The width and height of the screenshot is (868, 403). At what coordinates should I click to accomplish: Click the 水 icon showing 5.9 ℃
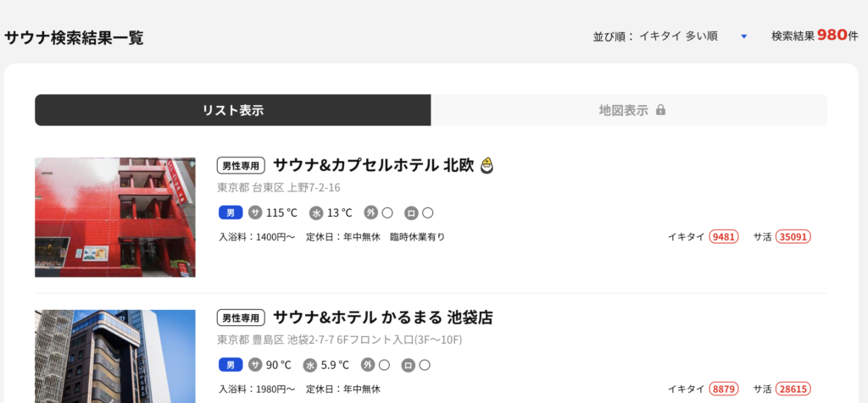310,365
